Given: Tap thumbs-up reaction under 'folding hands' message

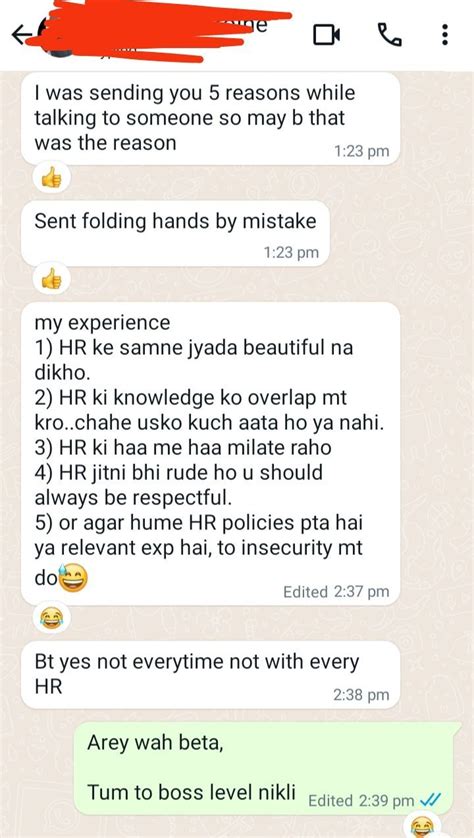Looking at the screenshot, I should click(51, 279).
